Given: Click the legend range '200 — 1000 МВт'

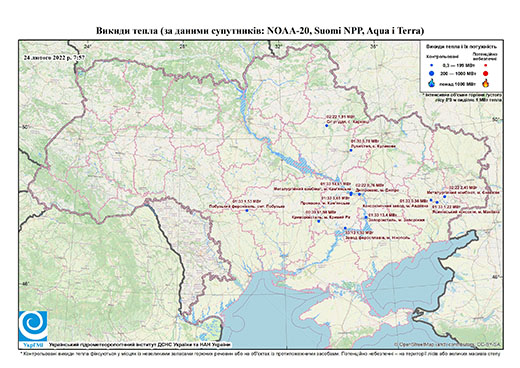Looking at the screenshot, I should [x=458, y=73].
